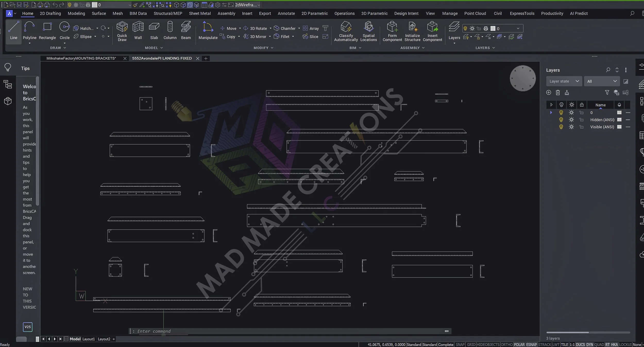644x347 pixels.
Task: Toggle freeze sun icon for Hidden (ANSI)
Action: click(x=571, y=120)
